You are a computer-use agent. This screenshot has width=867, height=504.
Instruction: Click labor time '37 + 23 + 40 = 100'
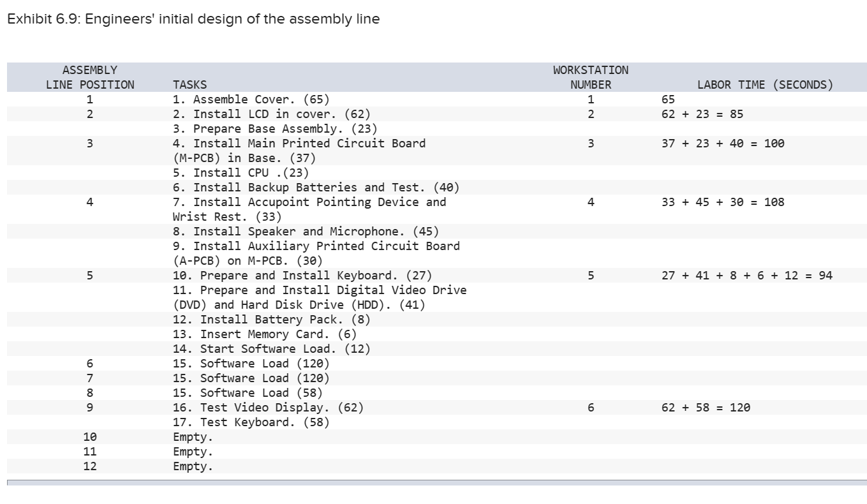723,144
